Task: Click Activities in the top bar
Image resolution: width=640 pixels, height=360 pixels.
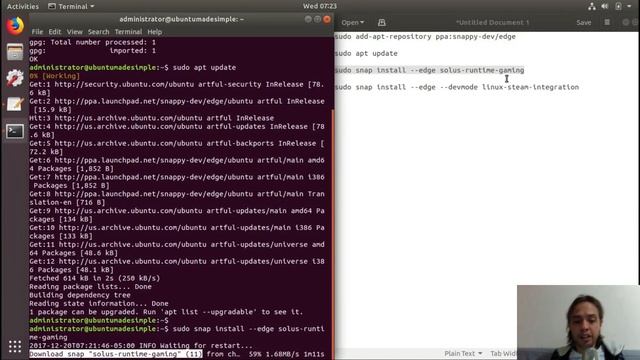Action: [23, 6]
